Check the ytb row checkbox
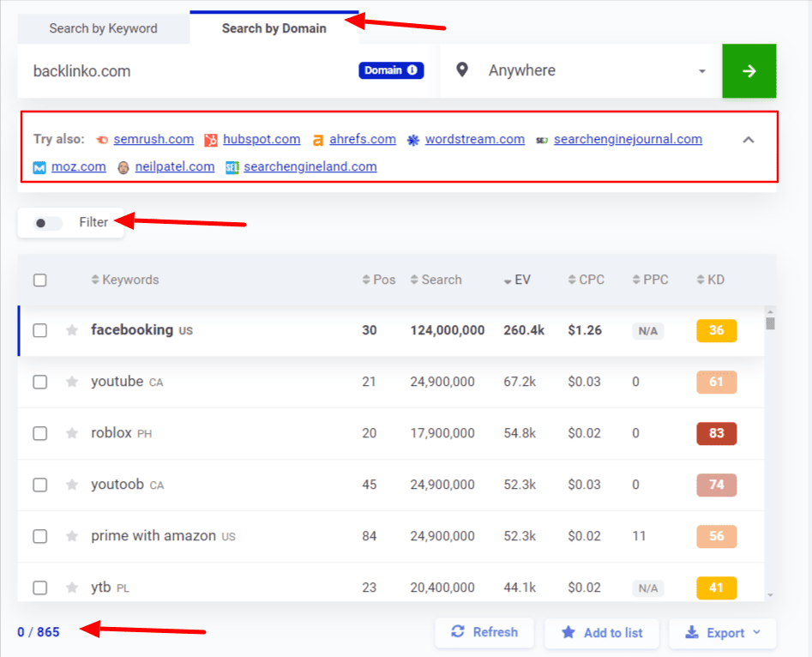This screenshot has width=812, height=657. 40,588
